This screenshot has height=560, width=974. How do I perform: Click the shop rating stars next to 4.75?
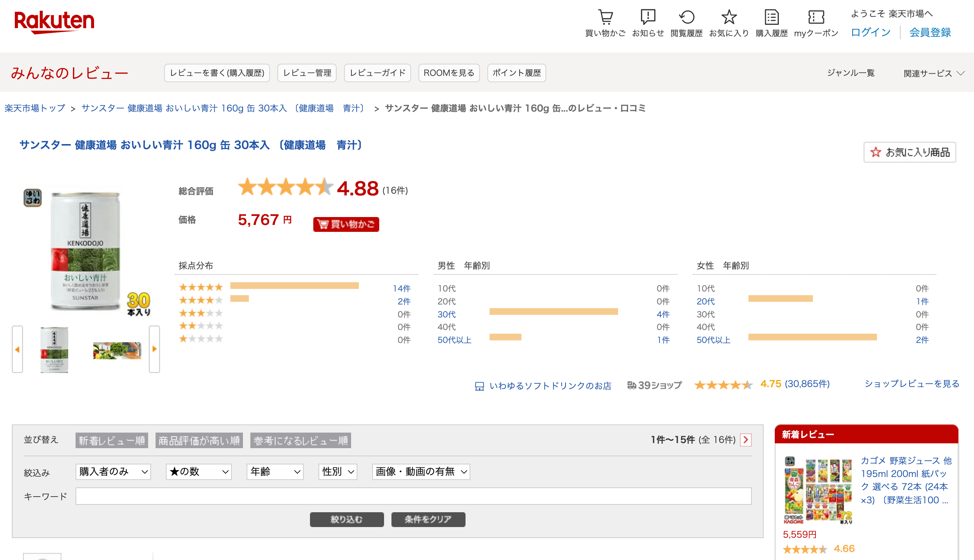point(723,384)
